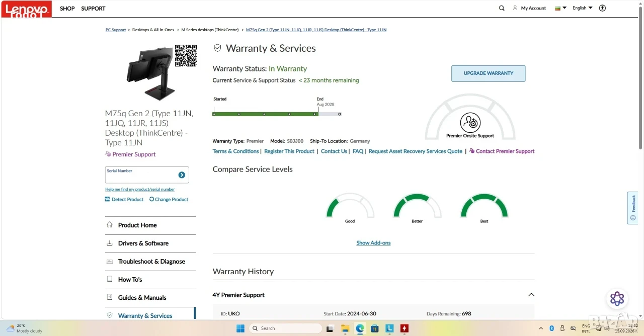The height and width of the screenshot is (336, 644).
Task: Open the English language dropdown
Action: point(583,8)
